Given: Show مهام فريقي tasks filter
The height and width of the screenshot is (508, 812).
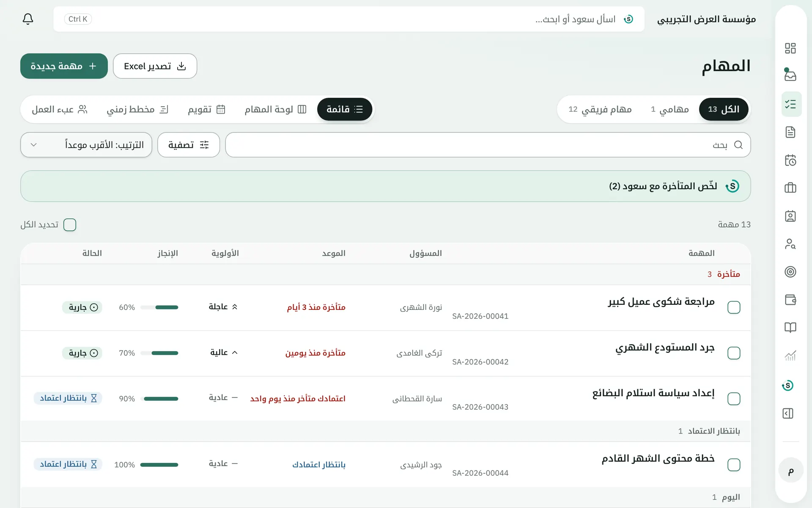Looking at the screenshot, I should [600, 109].
